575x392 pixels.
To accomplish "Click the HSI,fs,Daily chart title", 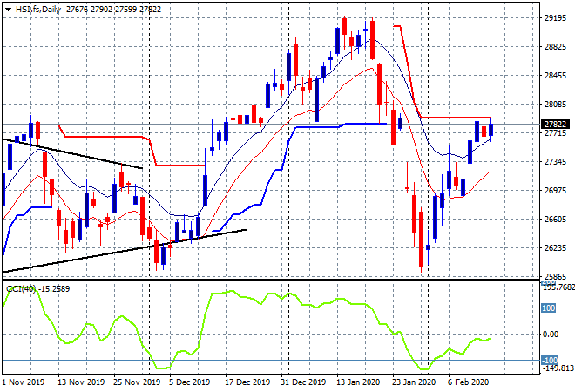I will [38, 10].
